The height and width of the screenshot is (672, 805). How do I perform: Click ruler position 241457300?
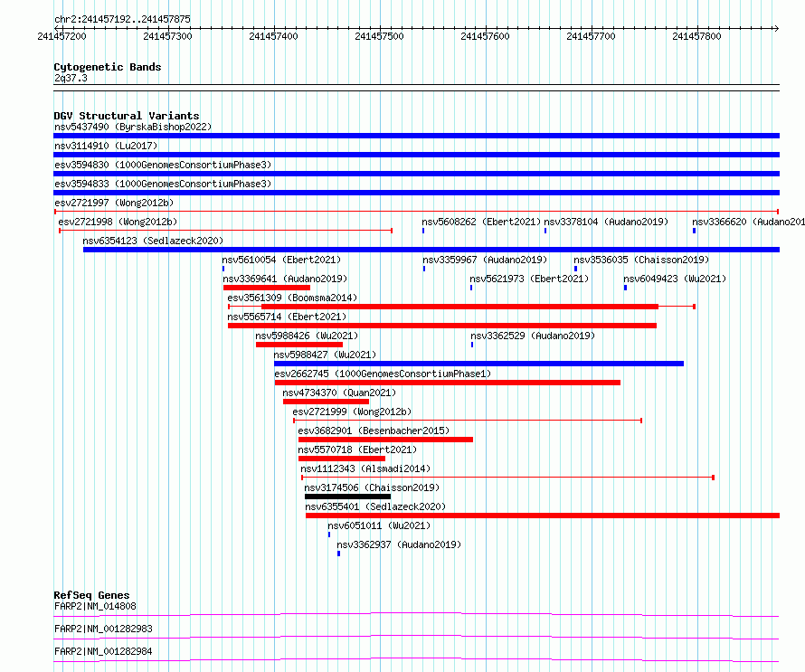point(168,36)
